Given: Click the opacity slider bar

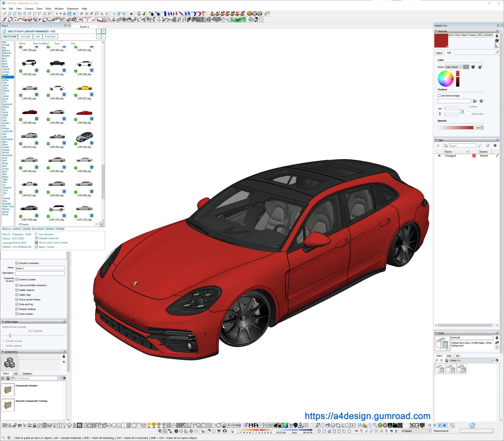Looking at the screenshot, I should pos(455,128).
